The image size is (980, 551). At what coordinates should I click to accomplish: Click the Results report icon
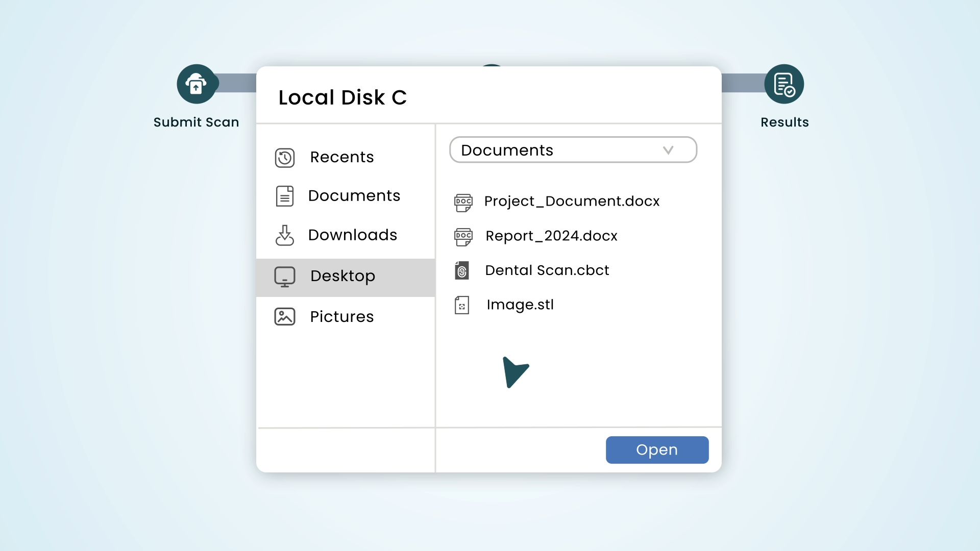(x=784, y=84)
